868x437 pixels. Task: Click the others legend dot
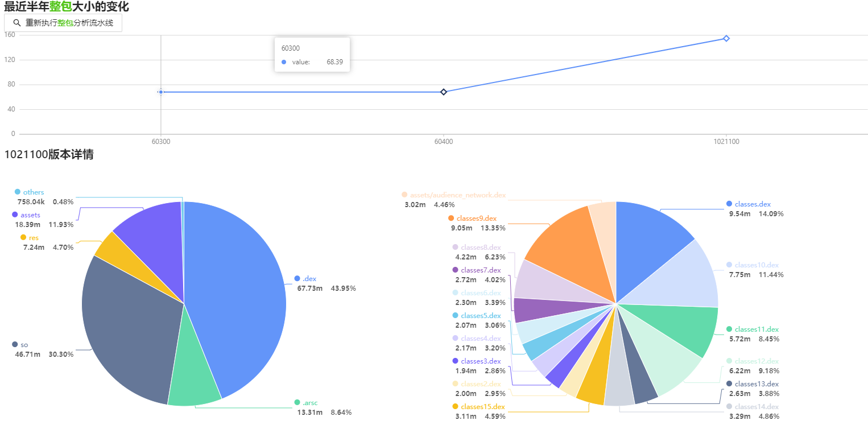[x=18, y=192]
